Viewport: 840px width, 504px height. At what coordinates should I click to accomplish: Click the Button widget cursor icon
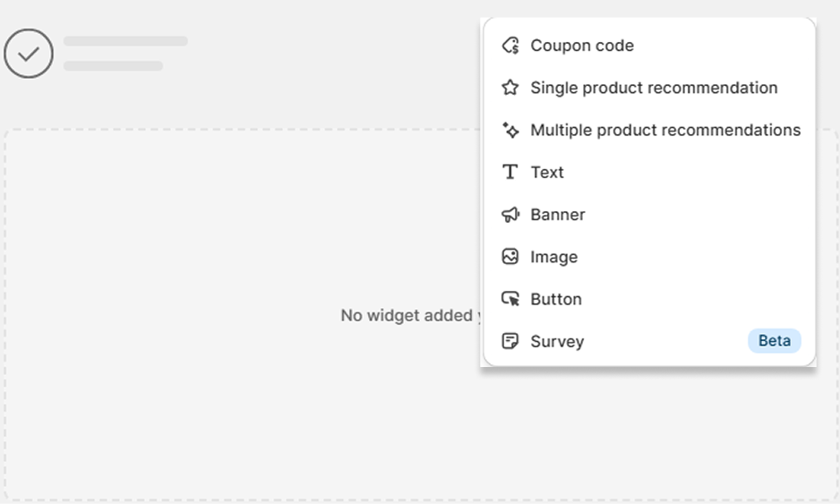[510, 299]
